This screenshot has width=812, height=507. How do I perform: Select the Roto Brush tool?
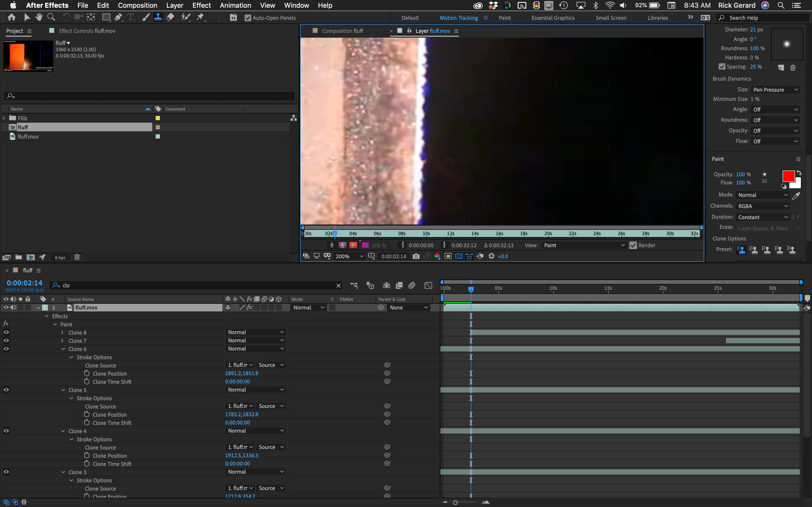click(186, 17)
